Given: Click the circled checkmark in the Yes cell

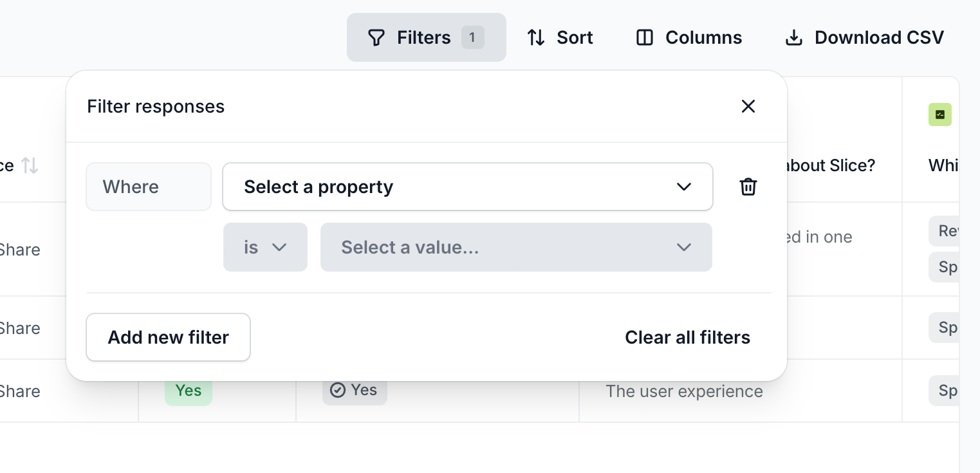Looking at the screenshot, I should [x=339, y=389].
